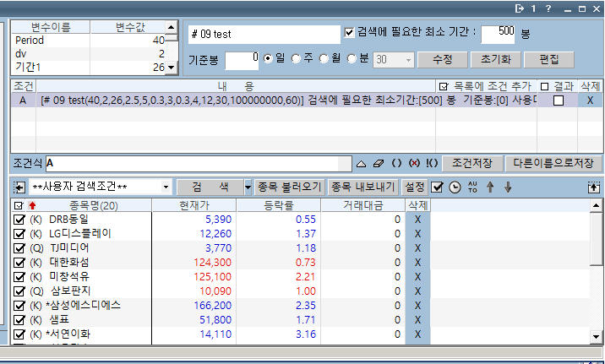Viewport: 605px width, 364px height.
Task: Delete 삼보판지 row with its X
Action: point(417,291)
